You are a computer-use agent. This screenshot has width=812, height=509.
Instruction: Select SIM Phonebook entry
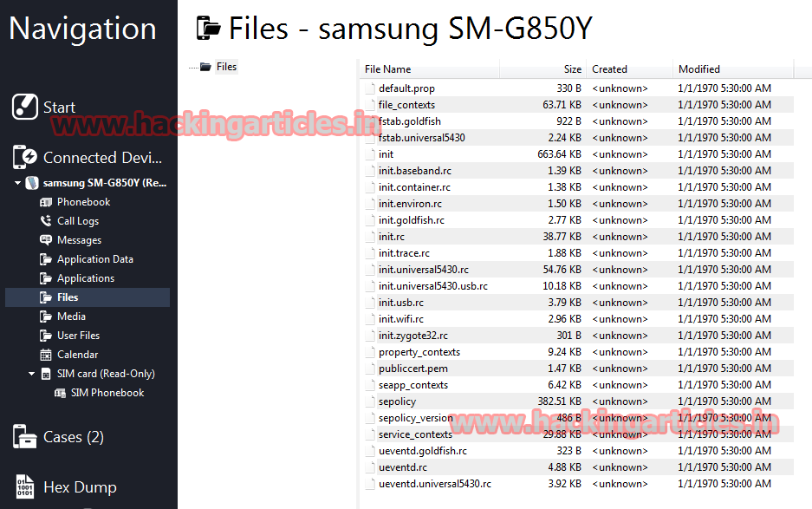pos(107,393)
